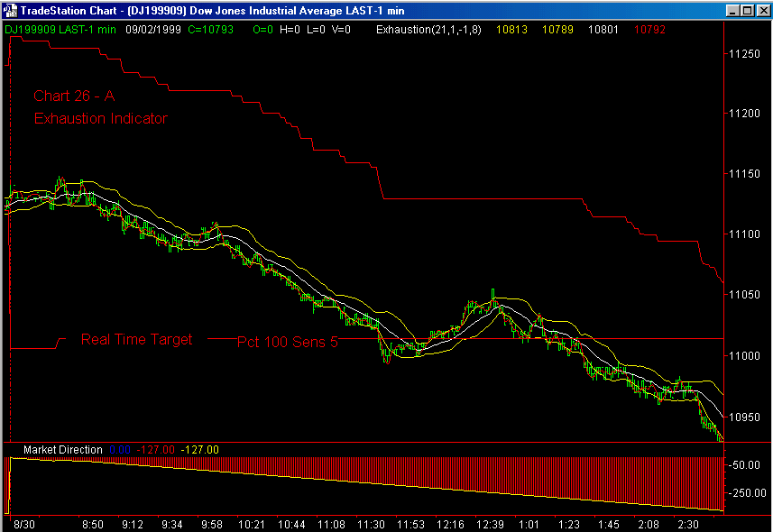Click the 12:39 time axis label
The width and height of the screenshot is (773, 532).
coord(490,525)
